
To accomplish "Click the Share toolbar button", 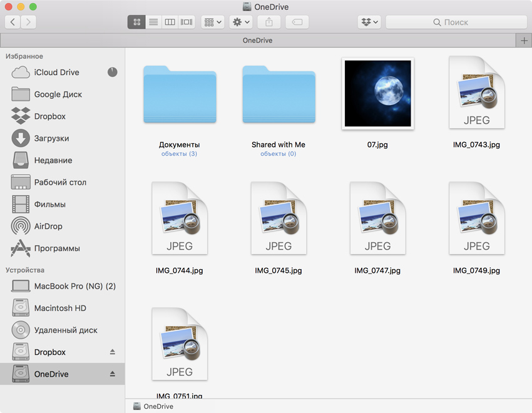I will click(269, 22).
